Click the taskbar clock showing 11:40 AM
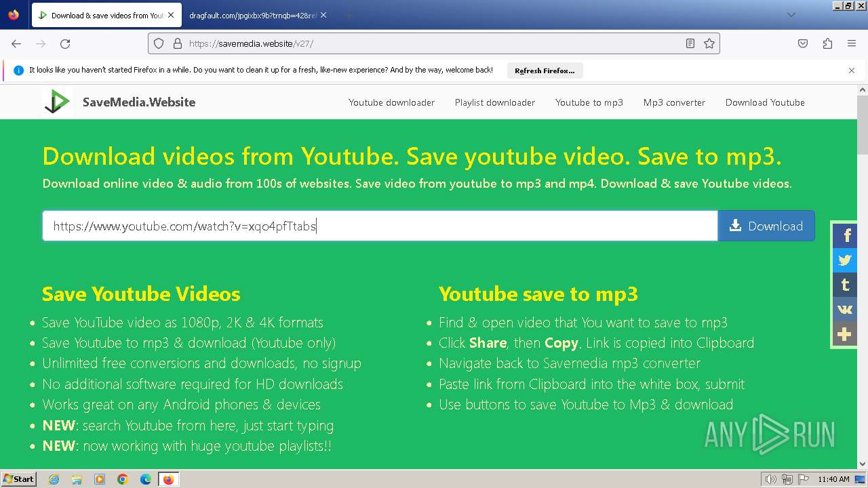 pyautogui.click(x=833, y=479)
